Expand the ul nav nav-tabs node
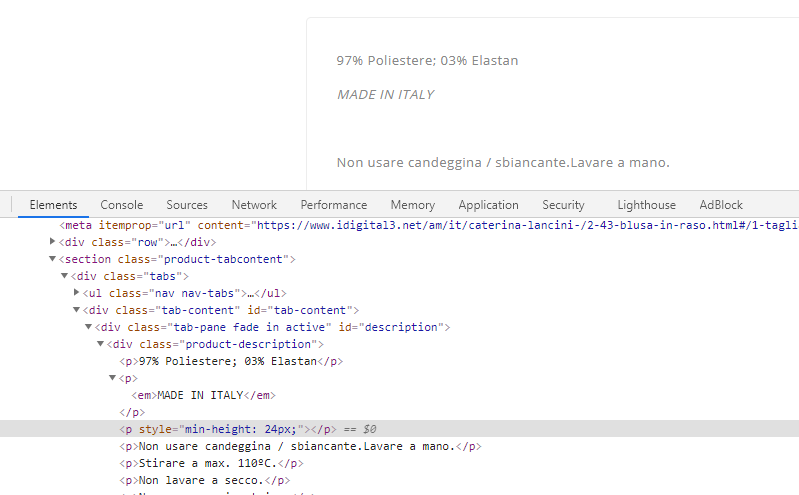This screenshot has height=495, width=799. click(x=77, y=293)
